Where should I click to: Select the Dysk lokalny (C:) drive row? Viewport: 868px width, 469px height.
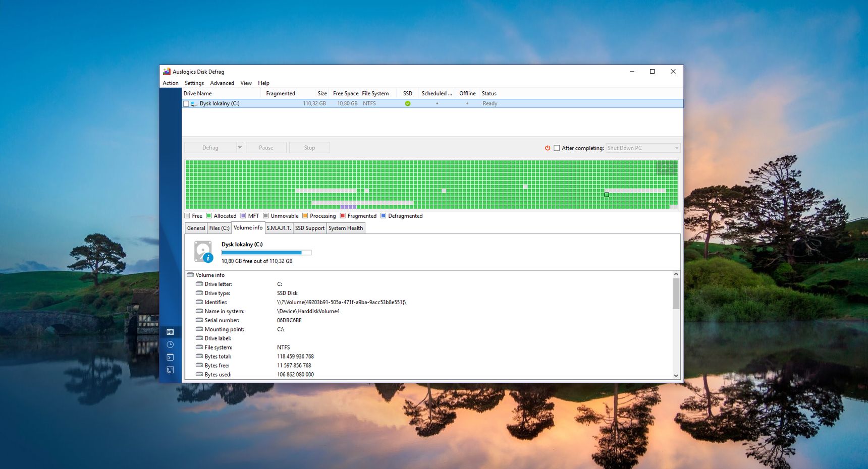point(432,103)
